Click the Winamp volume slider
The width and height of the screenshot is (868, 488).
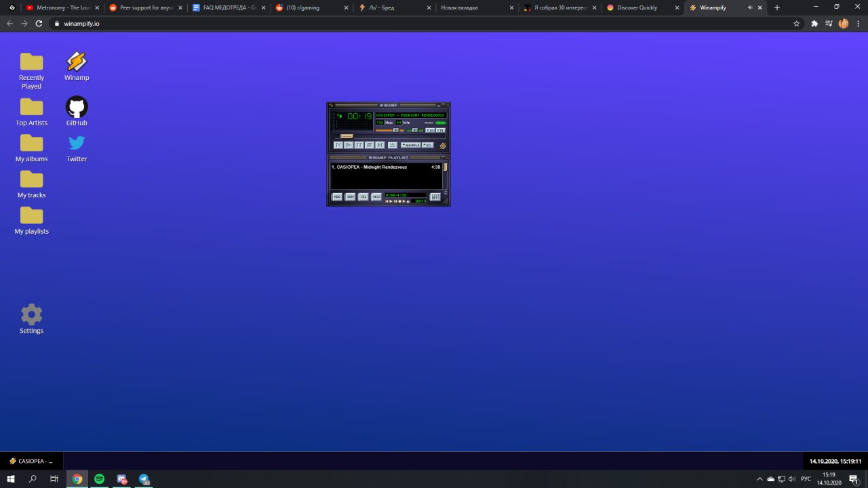pyautogui.click(x=390, y=130)
